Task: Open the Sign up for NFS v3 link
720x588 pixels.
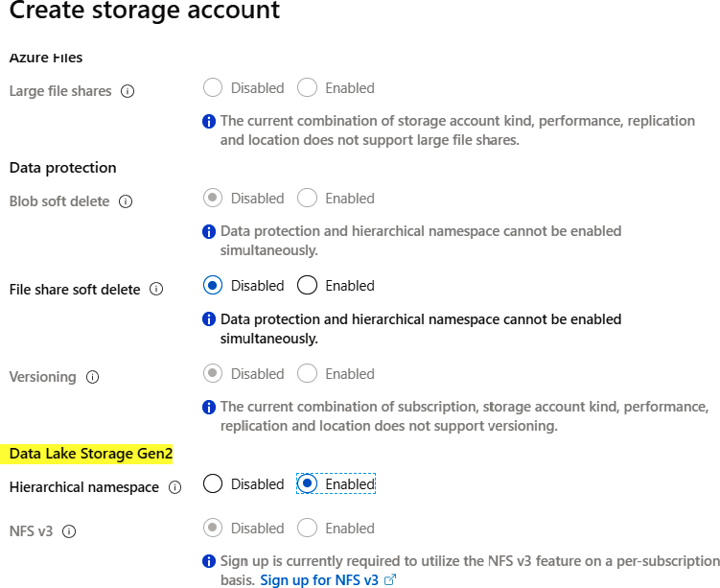Action: (x=319, y=580)
